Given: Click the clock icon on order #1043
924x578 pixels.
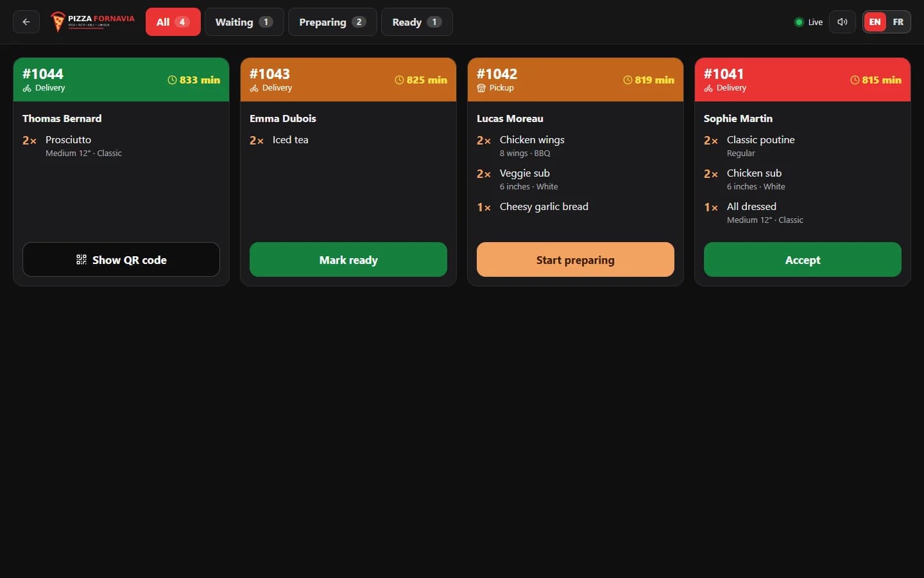Looking at the screenshot, I should point(399,80).
